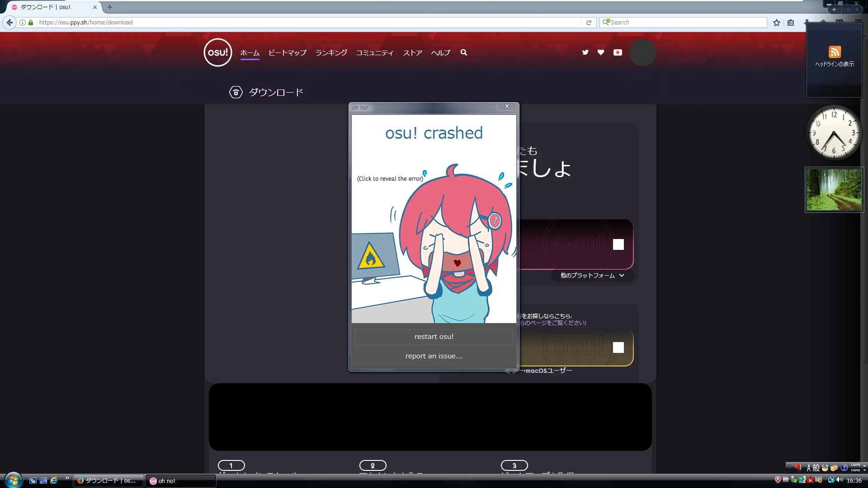
Task: Click restart osu! in crash dialog
Action: pyautogui.click(x=434, y=337)
